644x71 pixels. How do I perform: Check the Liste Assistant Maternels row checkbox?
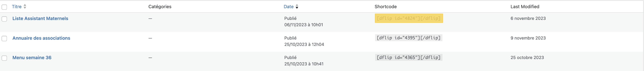point(4,19)
